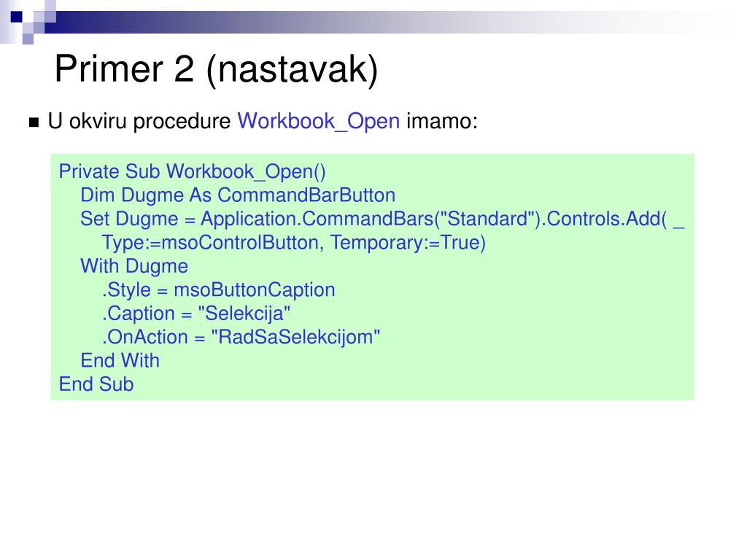Click the "With Dugme" code line
The width and height of the screenshot is (747, 560).
(x=134, y=267)
